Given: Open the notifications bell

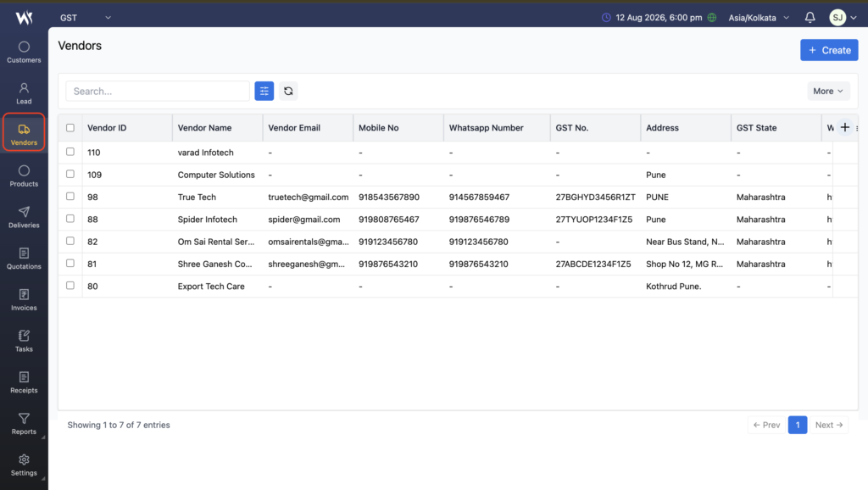Looking at the screenshot, I should (810, 17).
